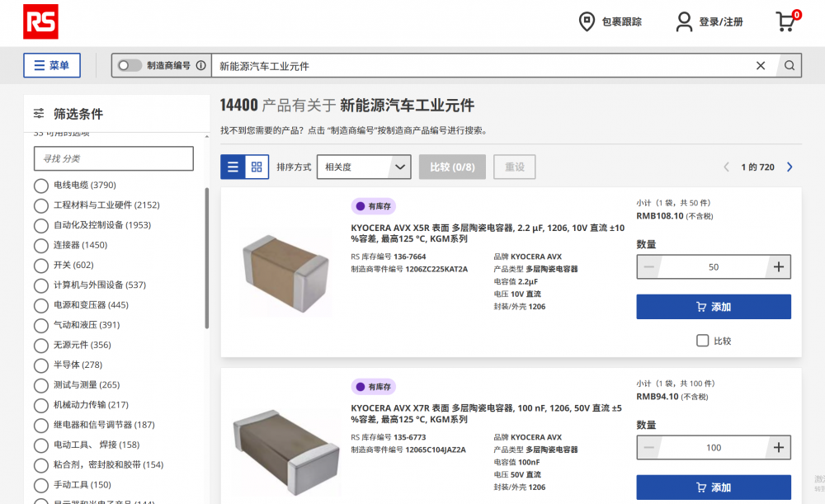This screenshot has height=504, width=825.
Task: Select the 机械动力传输 (217) category
Action: 41,406
